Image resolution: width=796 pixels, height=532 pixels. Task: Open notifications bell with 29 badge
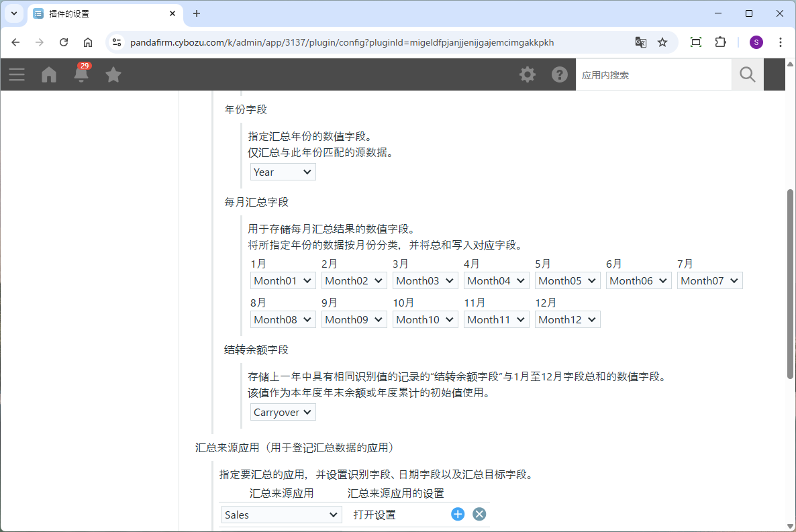pyautogui.click(x=81, y=74)
